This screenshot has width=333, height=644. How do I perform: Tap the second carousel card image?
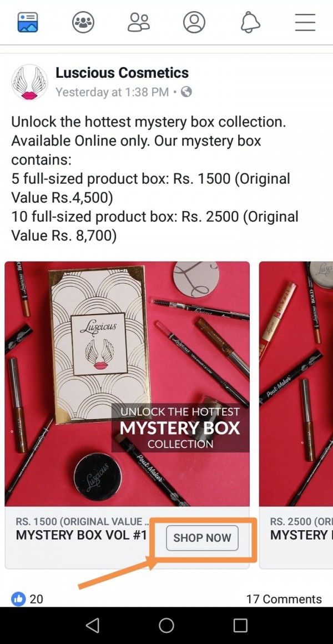296,384
